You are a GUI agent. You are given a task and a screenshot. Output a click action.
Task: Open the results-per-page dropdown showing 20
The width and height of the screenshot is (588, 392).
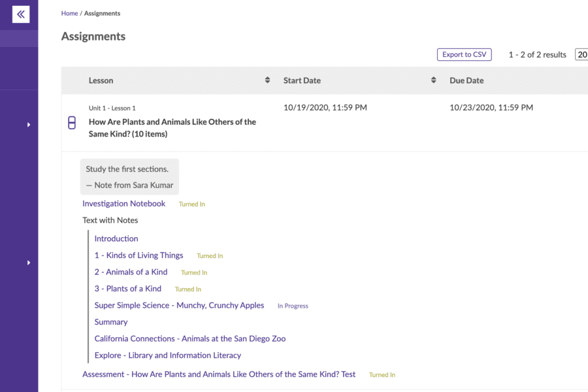581,55
